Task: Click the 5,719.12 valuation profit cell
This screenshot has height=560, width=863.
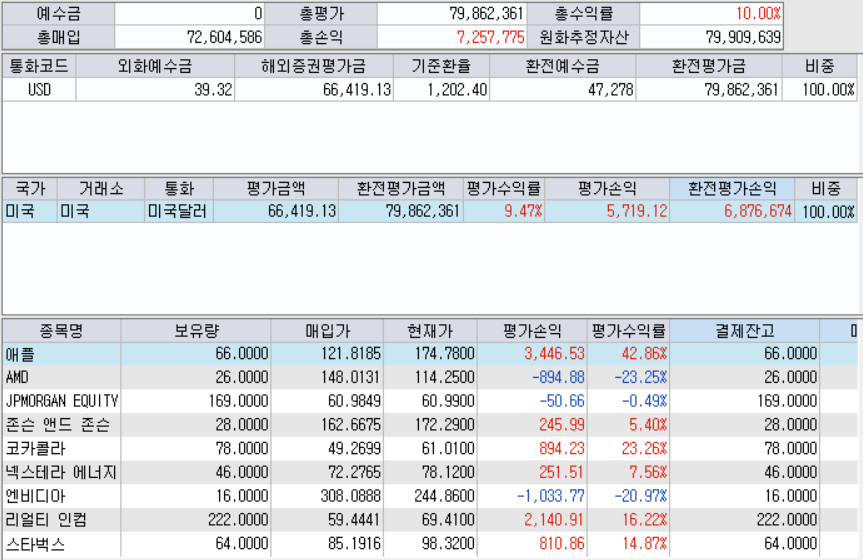Action: [x=607, y=211]
